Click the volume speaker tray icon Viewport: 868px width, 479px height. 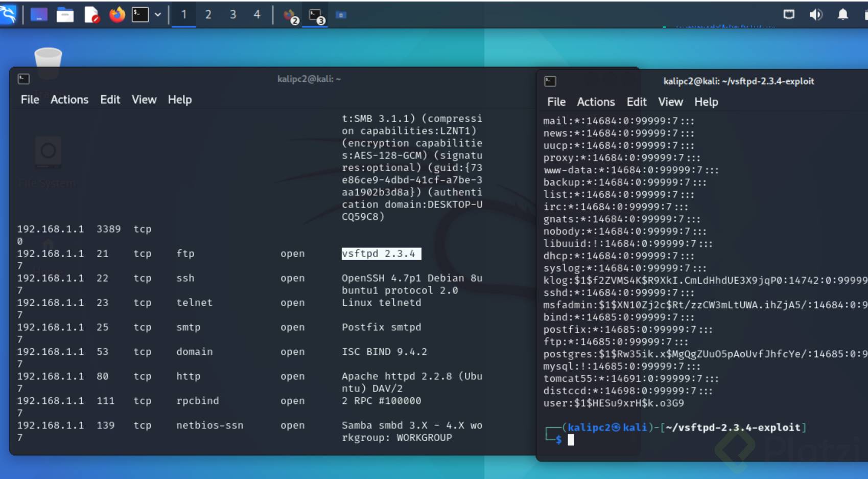coord(815,14)
